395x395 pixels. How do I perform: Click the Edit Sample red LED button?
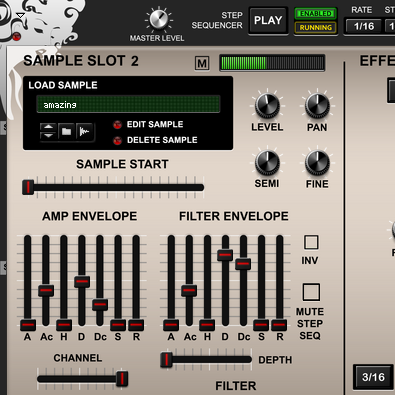pos(117,125)
